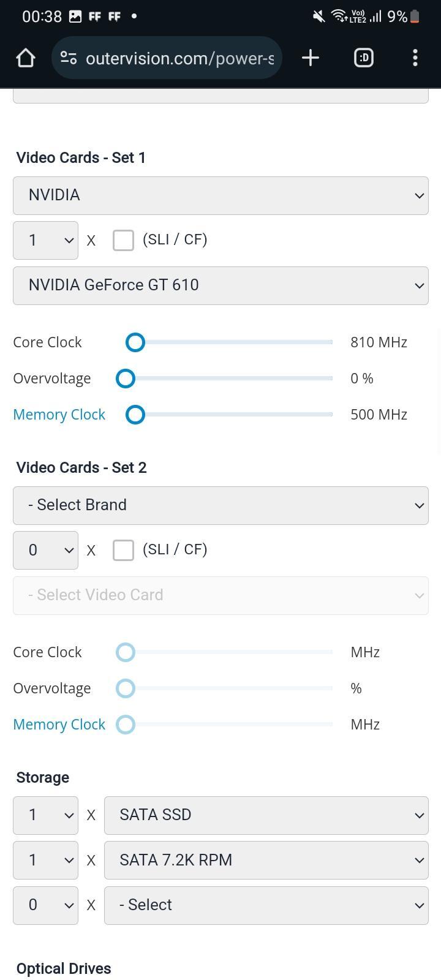Viewport: 441px width, 980px height.
Task: Open the SATA 7.2K RPM dropdown
Action: [266, 860]
